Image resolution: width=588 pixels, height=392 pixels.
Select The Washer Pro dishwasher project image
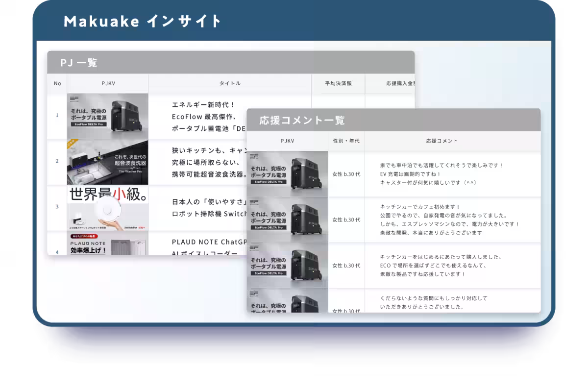point(109,161)
